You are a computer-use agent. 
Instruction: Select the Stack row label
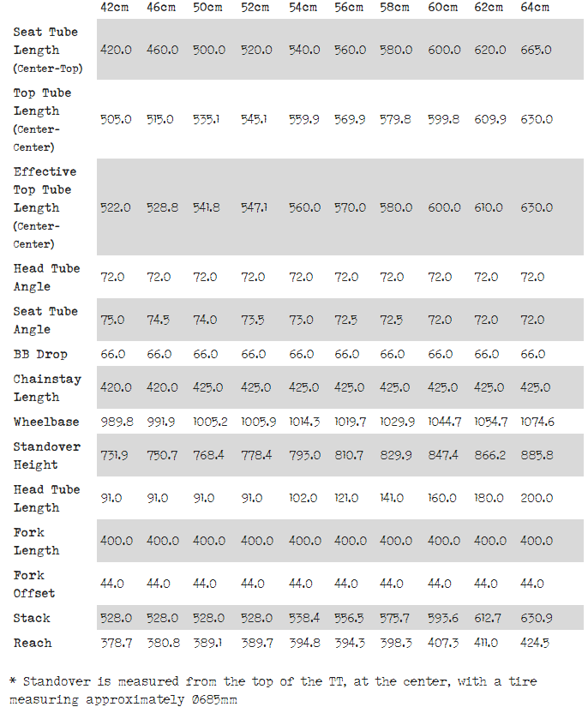point(32,618)
